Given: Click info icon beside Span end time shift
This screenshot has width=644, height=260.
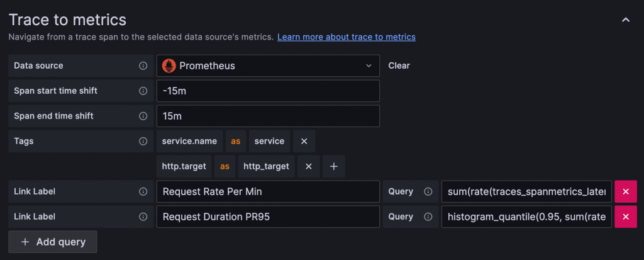Looking at the screenshot, I should point(143,116).
